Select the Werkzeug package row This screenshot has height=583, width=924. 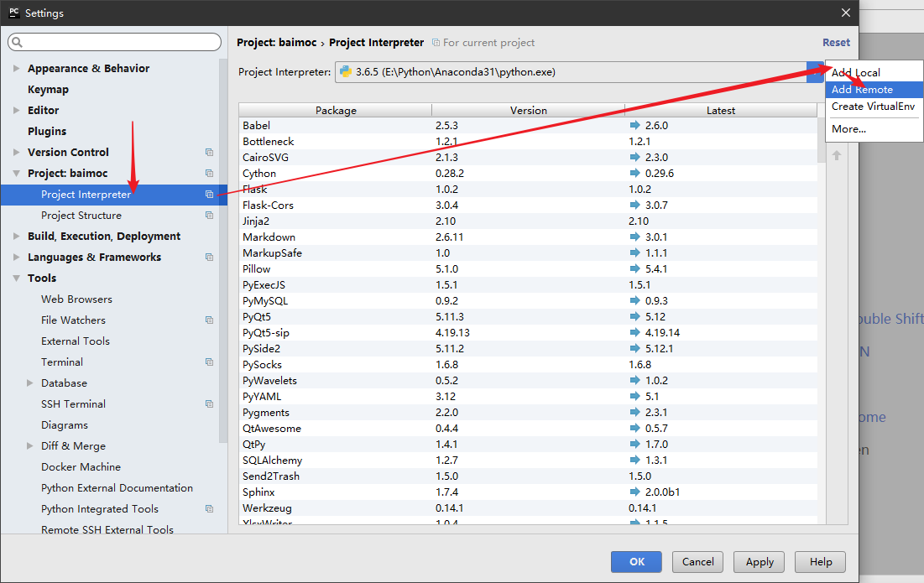coord(528,508)
